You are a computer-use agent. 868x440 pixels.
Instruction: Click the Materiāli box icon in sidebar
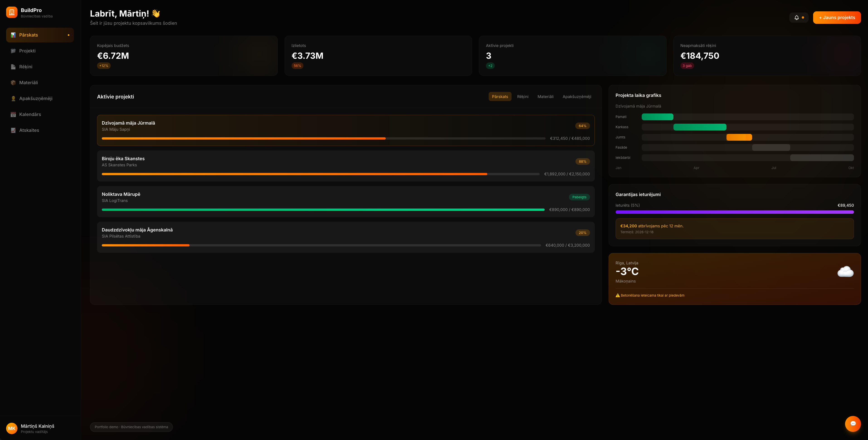tap(13, 83)
